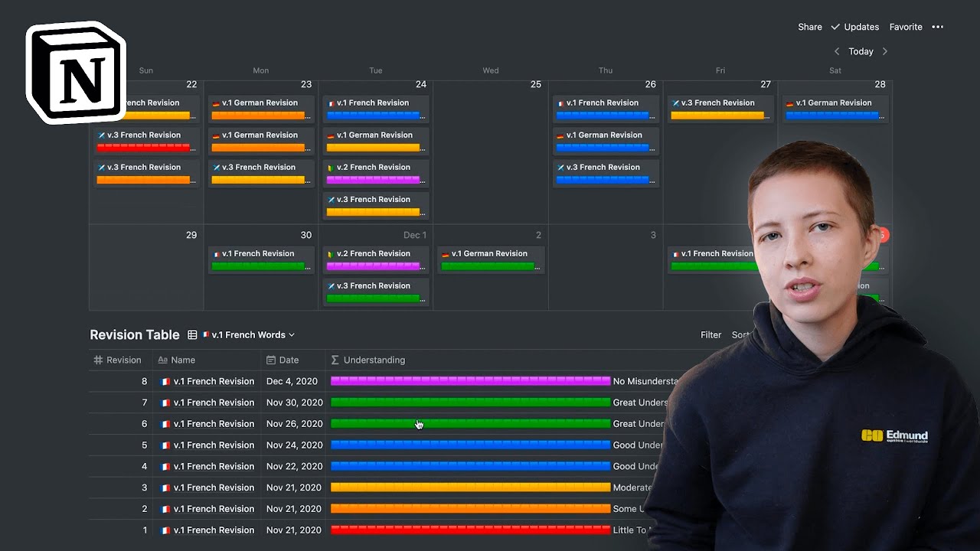This screenshot has height=551, width=980.
Task: Open v.2 French Revision card on Tuesday 24
Action: [376, 174]
